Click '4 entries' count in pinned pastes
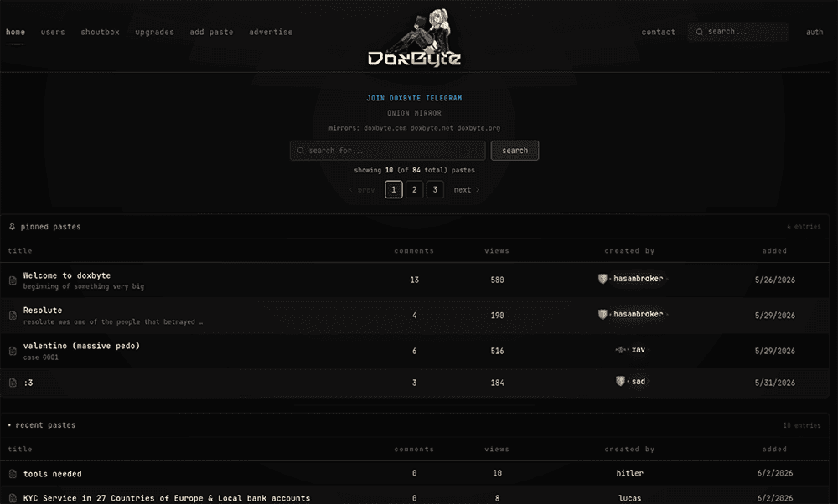Image resolution: width=838 pixels, height=504 pixels. point(804,226)
